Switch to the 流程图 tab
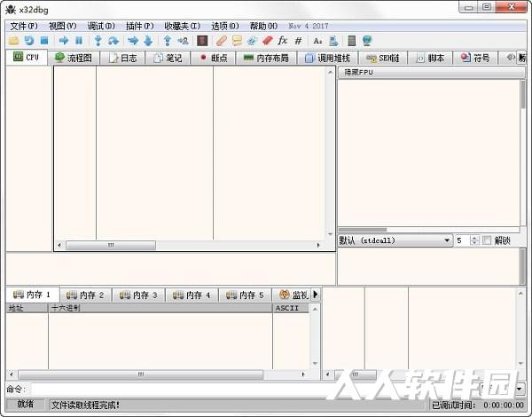The image size is (532, 417). tap(74, 58)
